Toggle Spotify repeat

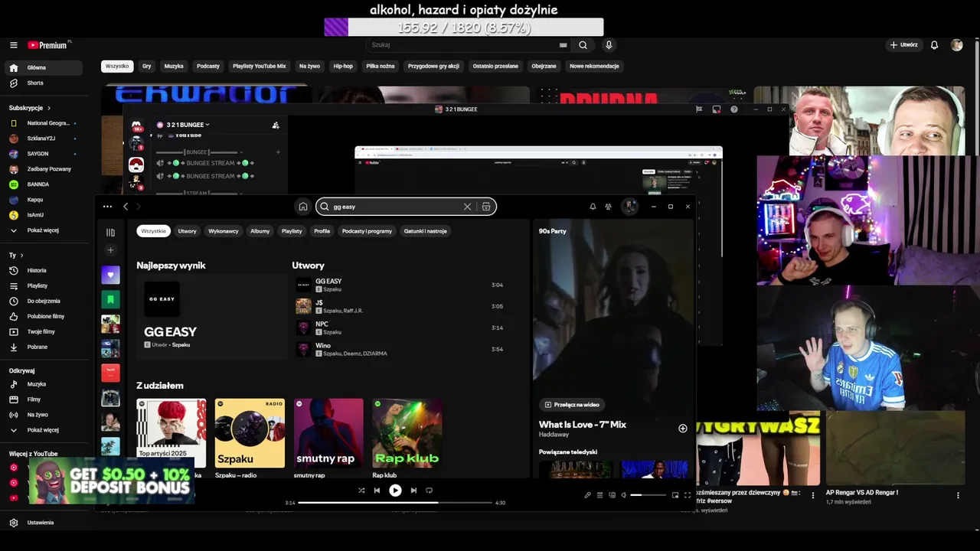click(429, 491)
